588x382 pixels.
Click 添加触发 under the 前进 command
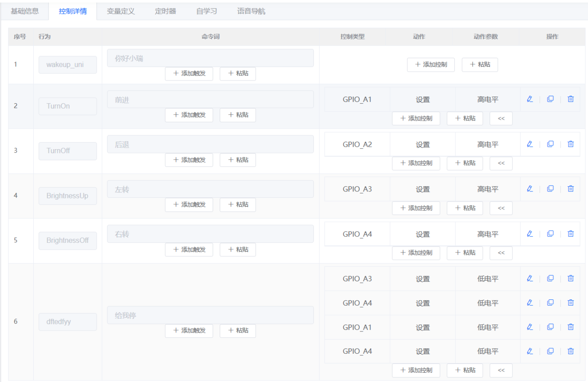[189, 115]
